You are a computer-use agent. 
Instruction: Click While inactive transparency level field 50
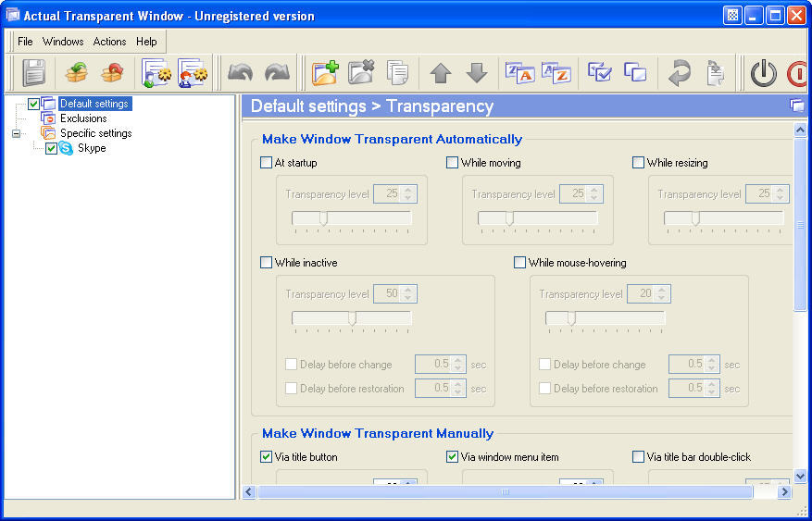pos(394,294)
